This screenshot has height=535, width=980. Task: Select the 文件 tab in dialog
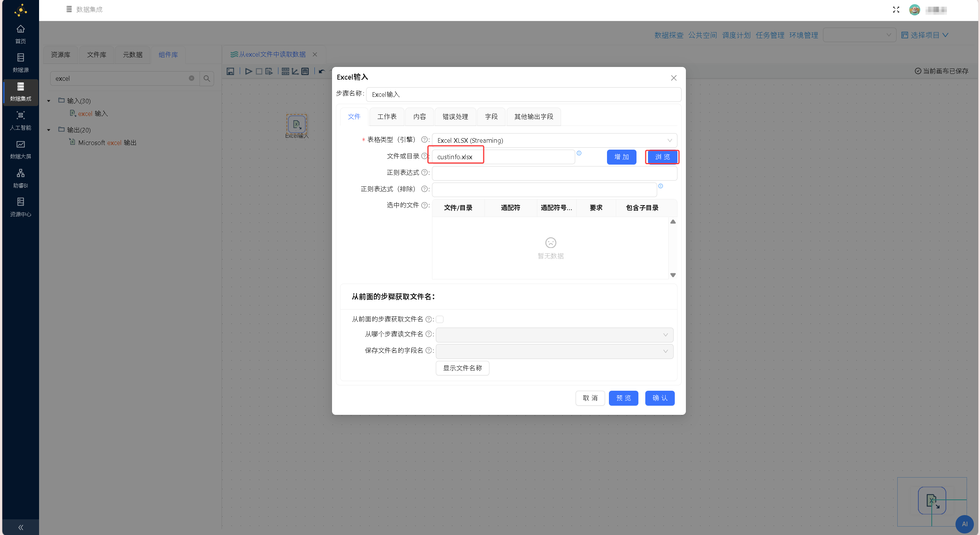tap(354, 117)
